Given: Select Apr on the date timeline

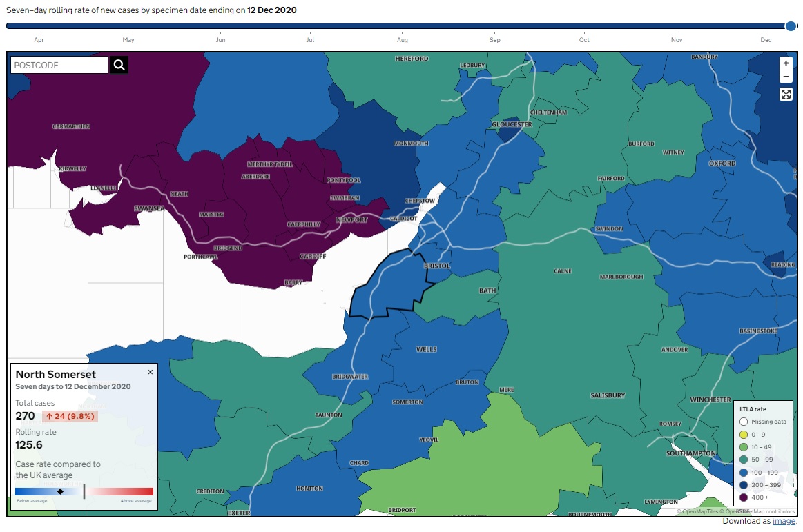Looking at the screenshot, I should (39, 40).
